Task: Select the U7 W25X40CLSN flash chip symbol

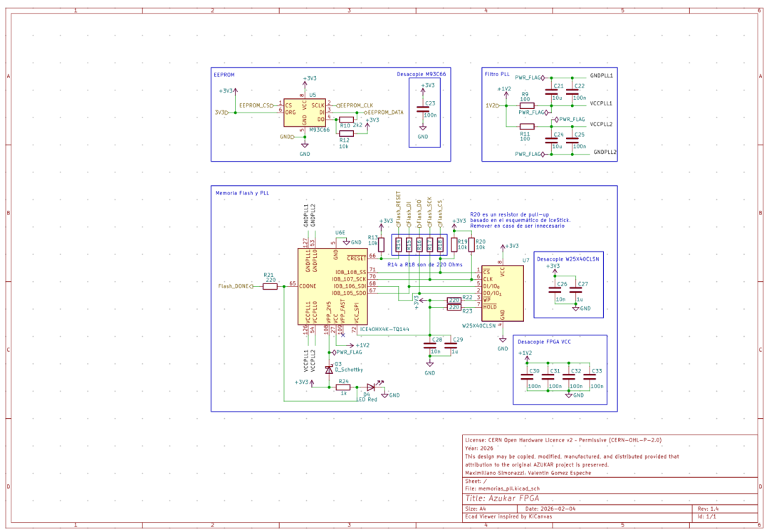Action: pyautogui.click(x=502, y=293)
